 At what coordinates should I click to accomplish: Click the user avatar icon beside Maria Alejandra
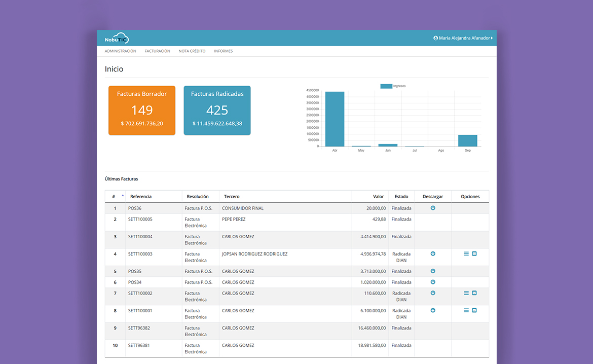coord(436,38)
